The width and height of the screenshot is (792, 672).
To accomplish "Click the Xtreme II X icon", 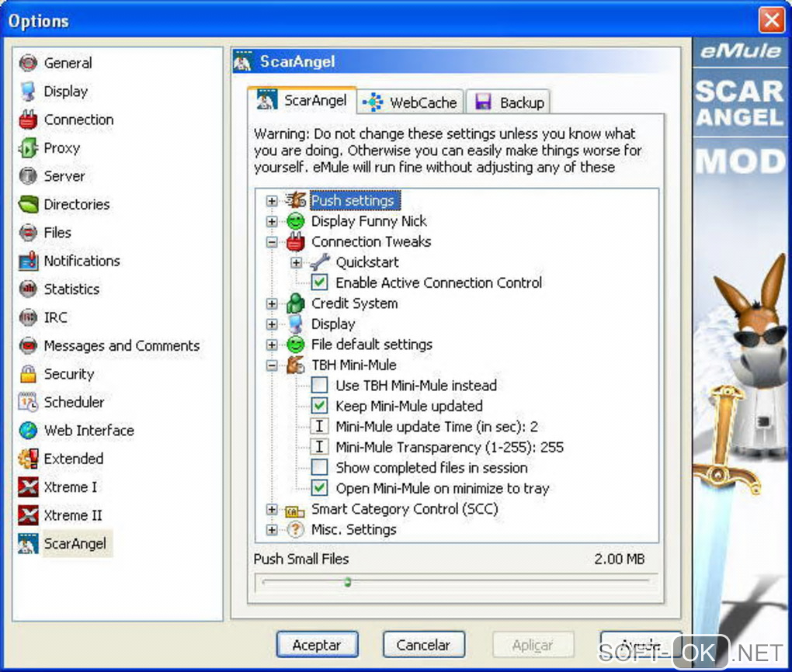I will 28,515.
